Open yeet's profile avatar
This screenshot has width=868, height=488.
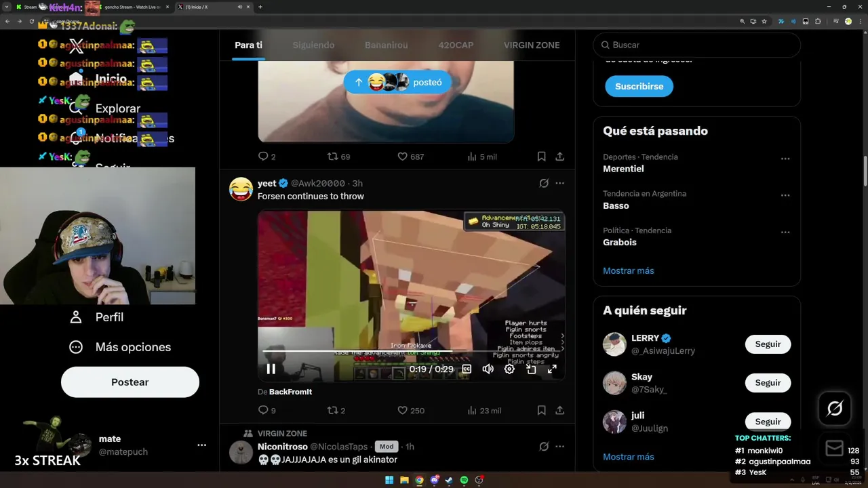tap(241, 189)
